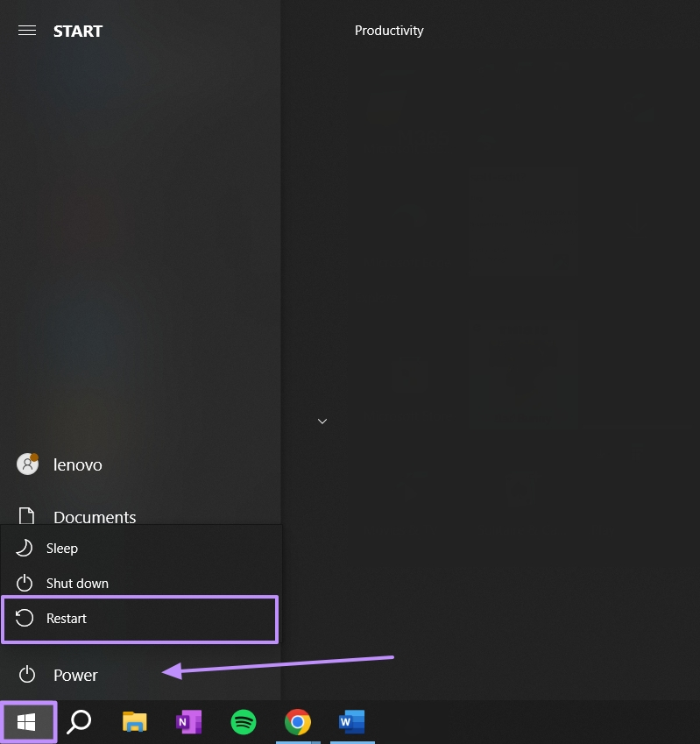Click the Power button icon
Image resolution: width=700 pixels, height=744 pixels.
pos(27,675)
